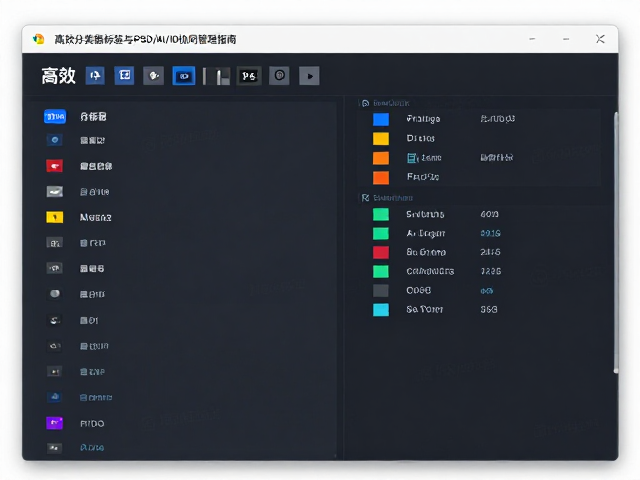640x480 pixels.
Task: Click the light gray icon below the red one
Action: 55,191
